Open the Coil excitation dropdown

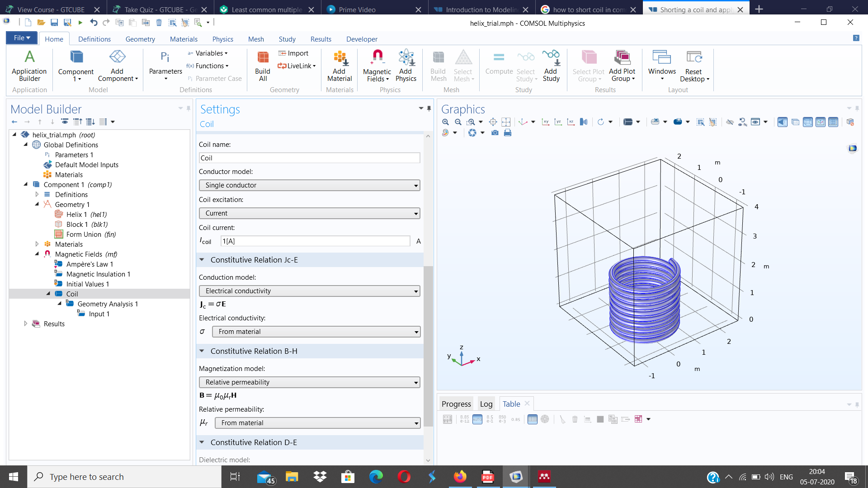pyautogui.click(x=309, y=213)
